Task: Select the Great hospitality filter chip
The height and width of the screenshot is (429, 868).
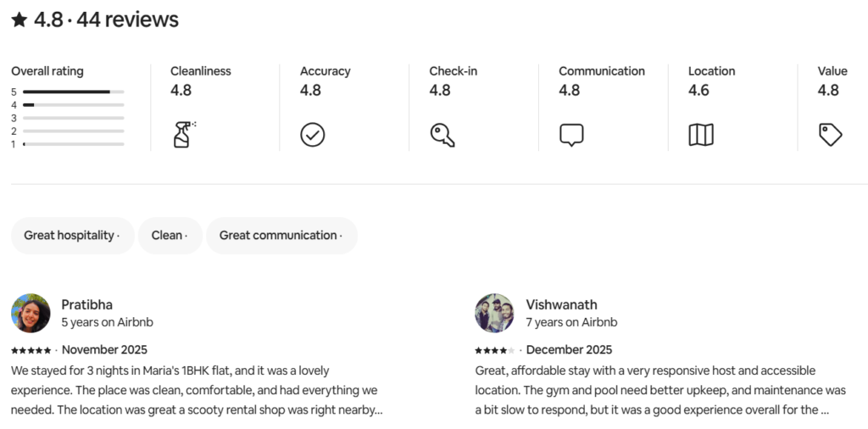Action: click(x=72, y=236)
